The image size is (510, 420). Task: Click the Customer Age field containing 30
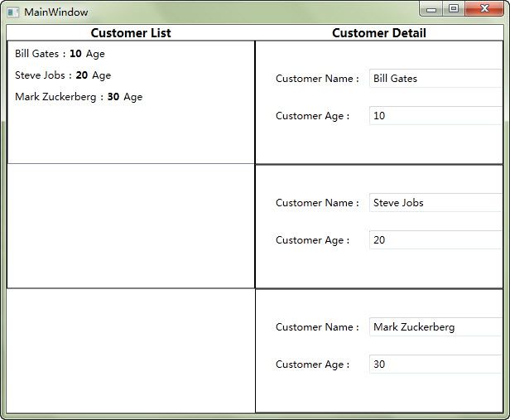point(435,364)
